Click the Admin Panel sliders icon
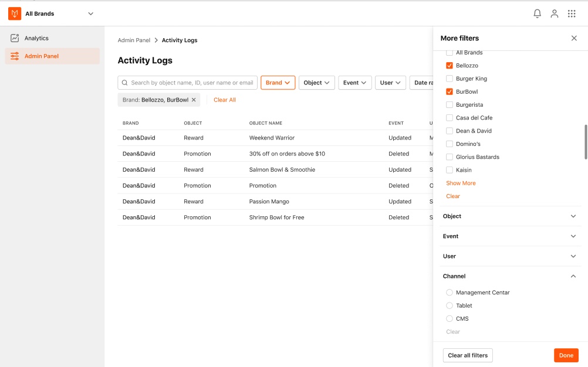The width and height of the screenshot is (588, 367). [x=15, y=56]
